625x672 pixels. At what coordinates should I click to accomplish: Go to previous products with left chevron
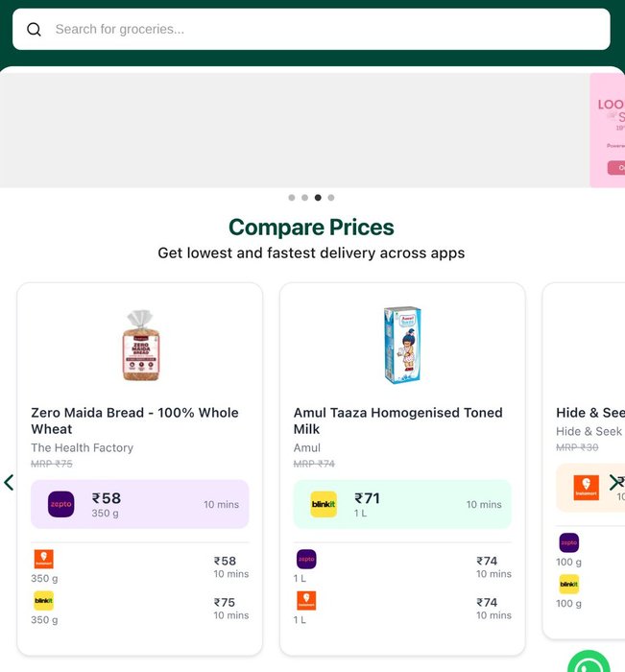tap(9, 482)
